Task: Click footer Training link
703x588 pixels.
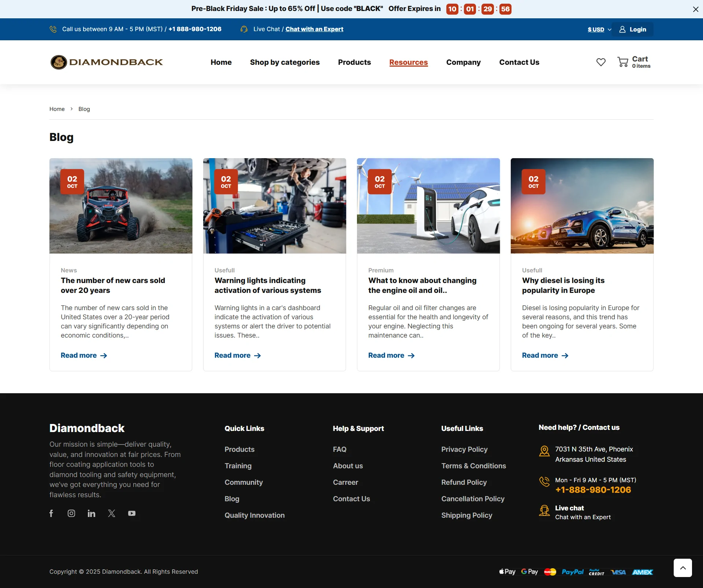Action: (x=238, y=466)
